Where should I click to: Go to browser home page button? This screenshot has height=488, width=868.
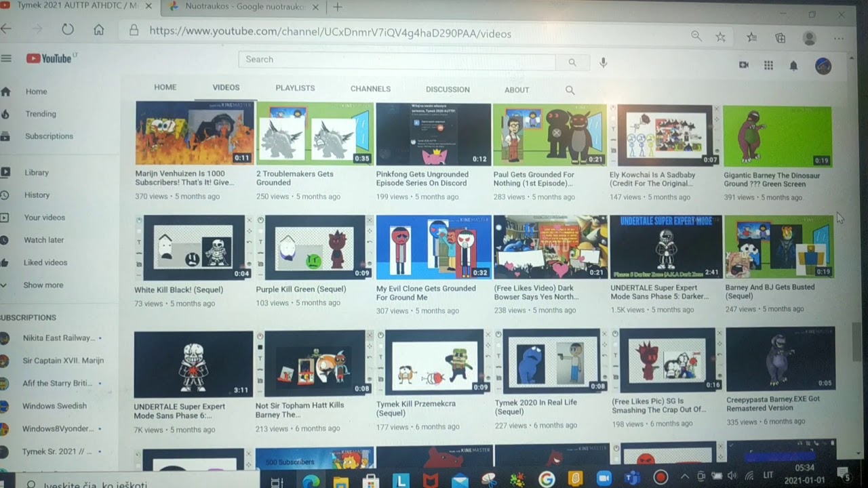[x=99, y=30]
